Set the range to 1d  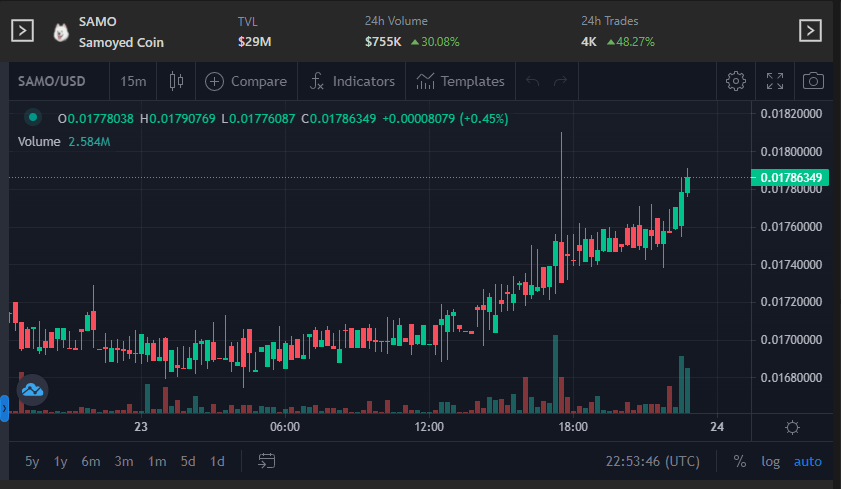point(217,461)
